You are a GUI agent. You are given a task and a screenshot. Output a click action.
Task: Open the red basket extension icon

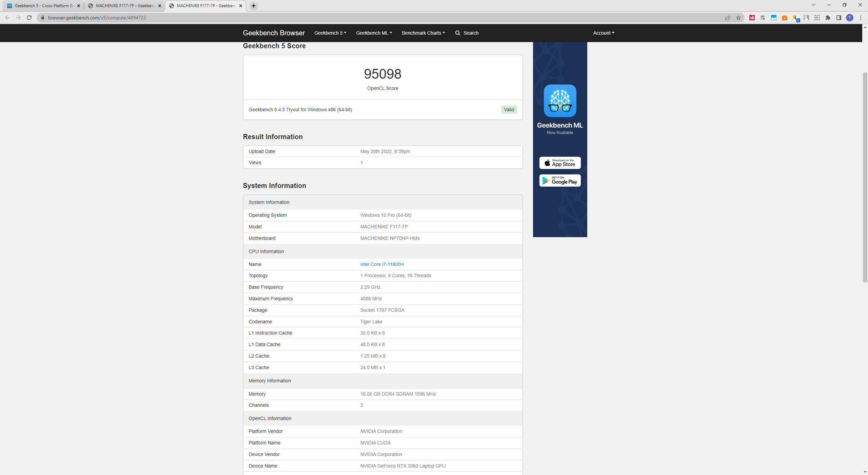[752, 18]
